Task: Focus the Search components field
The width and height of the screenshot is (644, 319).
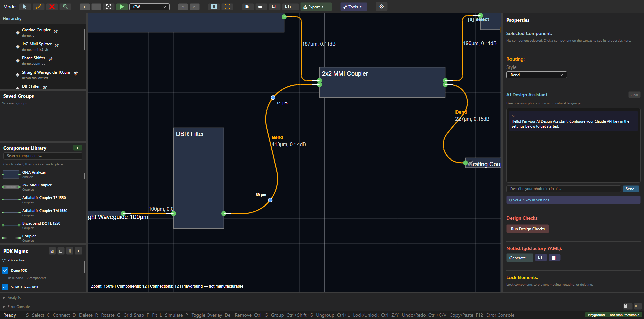Action: click(43, 156)
